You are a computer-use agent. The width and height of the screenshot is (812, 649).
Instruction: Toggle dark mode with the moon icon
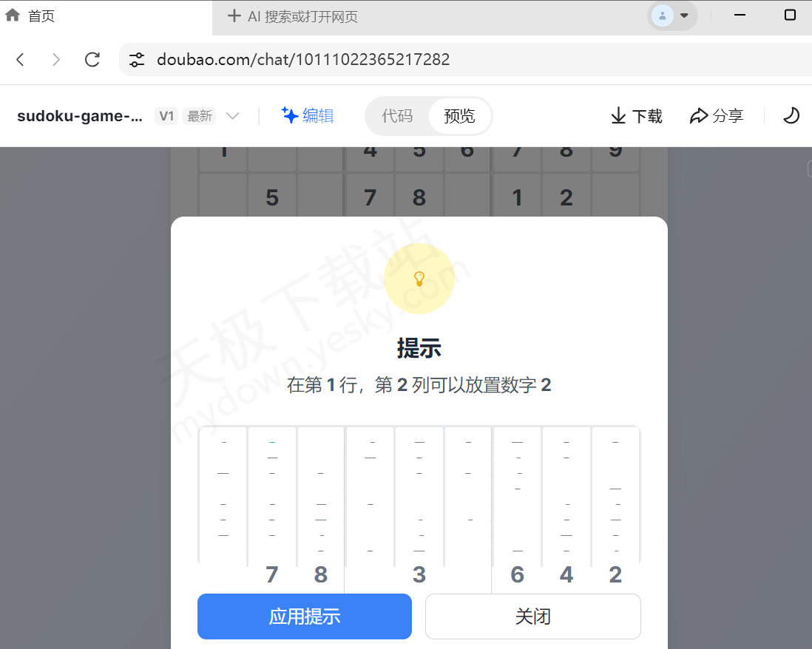[791, 115]
